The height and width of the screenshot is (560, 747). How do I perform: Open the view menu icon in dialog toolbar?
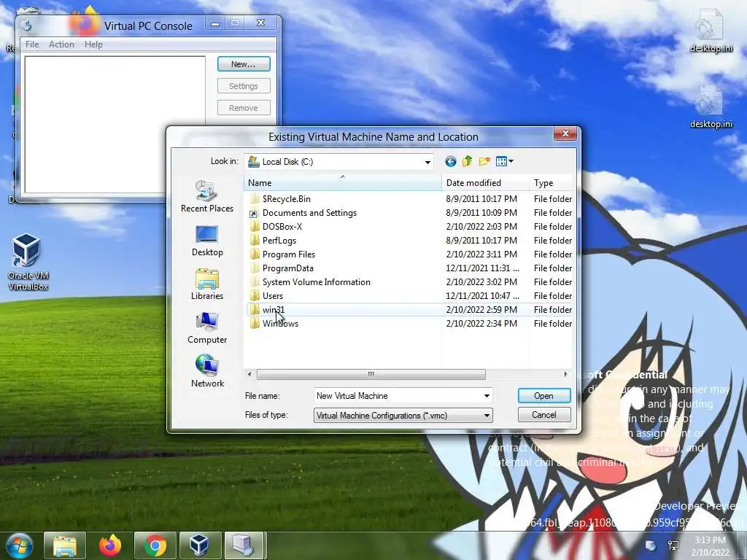(505, 161)
